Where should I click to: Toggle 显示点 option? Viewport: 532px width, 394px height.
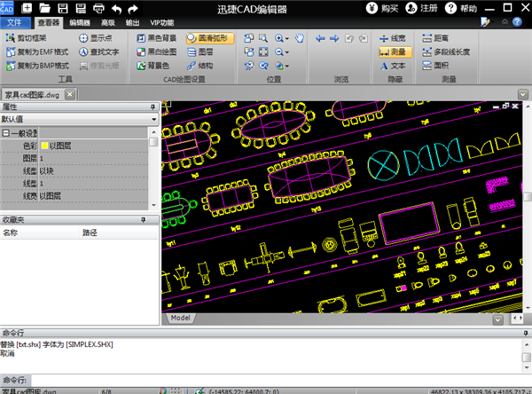96,38
